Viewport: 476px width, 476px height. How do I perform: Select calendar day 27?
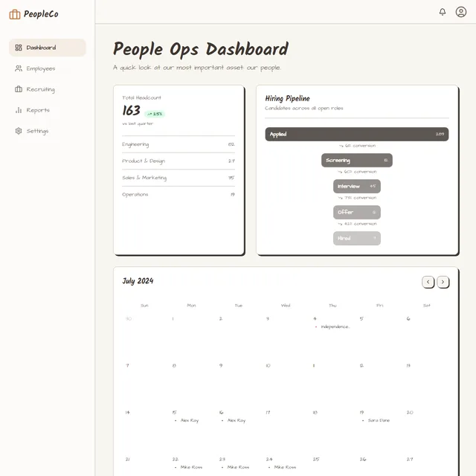[410, 460]
